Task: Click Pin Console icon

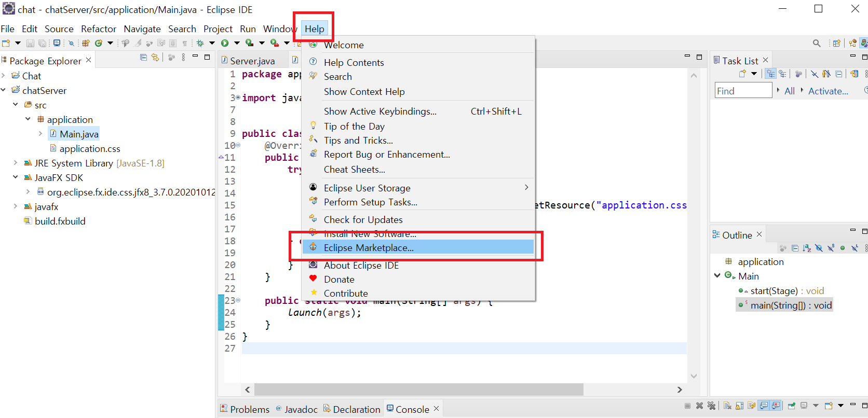Action: click(792, 406)
